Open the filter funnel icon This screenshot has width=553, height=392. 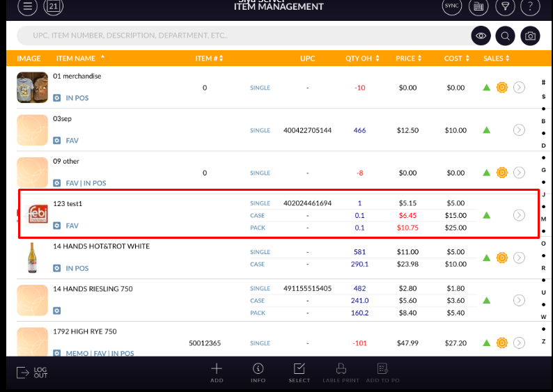click(504, 7)
